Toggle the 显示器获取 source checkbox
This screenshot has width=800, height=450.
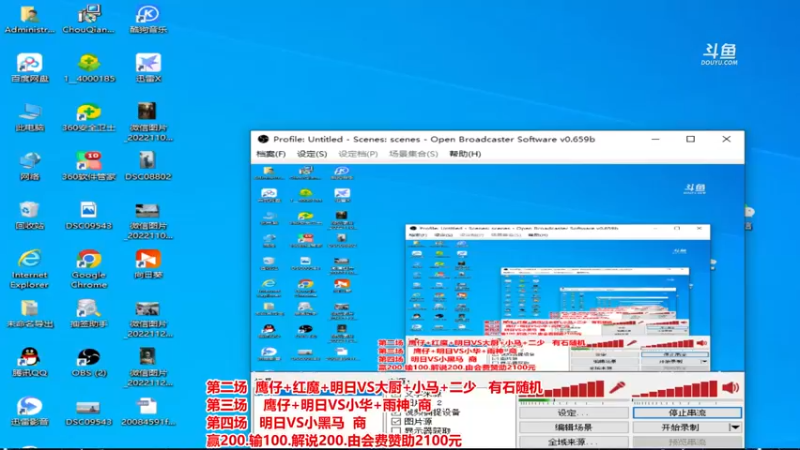tap(396, 431)
